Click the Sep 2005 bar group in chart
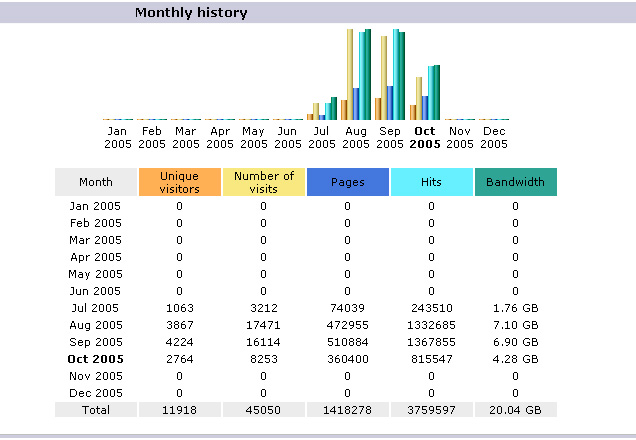Image resolution: width=636 pixels, height=440 pixels. (x=390, y=76)
